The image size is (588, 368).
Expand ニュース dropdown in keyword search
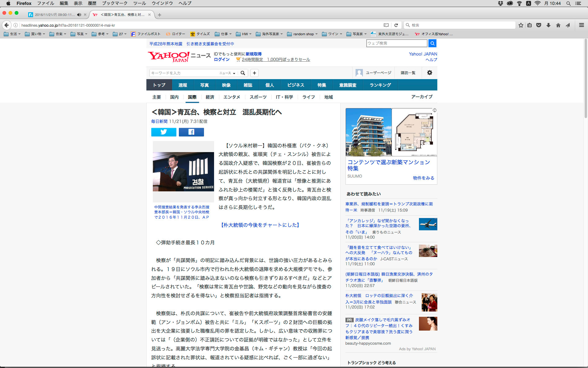[227, 73]
